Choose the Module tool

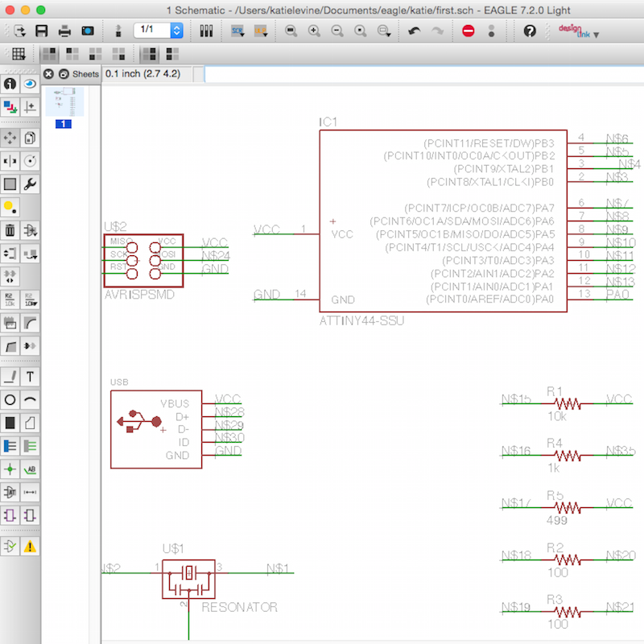[10, 515]
